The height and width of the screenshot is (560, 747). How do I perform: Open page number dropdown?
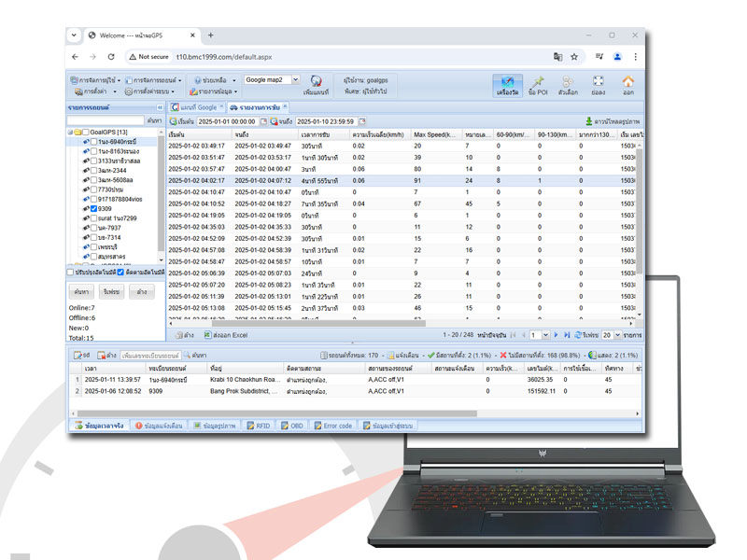(545, 335)
